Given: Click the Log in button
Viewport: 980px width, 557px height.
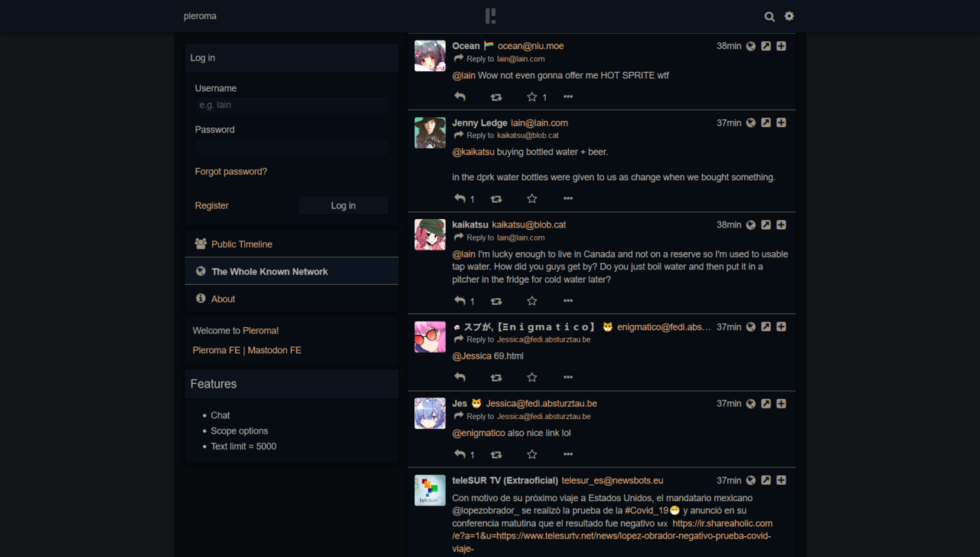Looking at the screenshot, I should tap(343, 205).
